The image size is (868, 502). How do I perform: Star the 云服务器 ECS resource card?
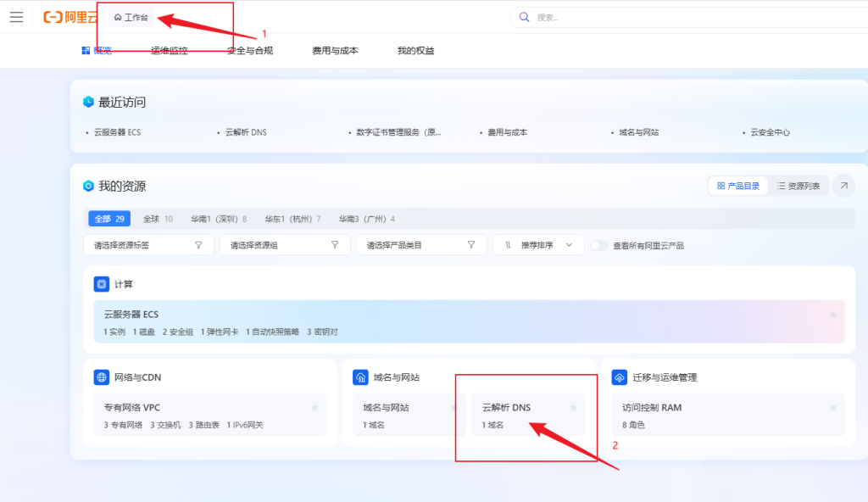(832, 315)
